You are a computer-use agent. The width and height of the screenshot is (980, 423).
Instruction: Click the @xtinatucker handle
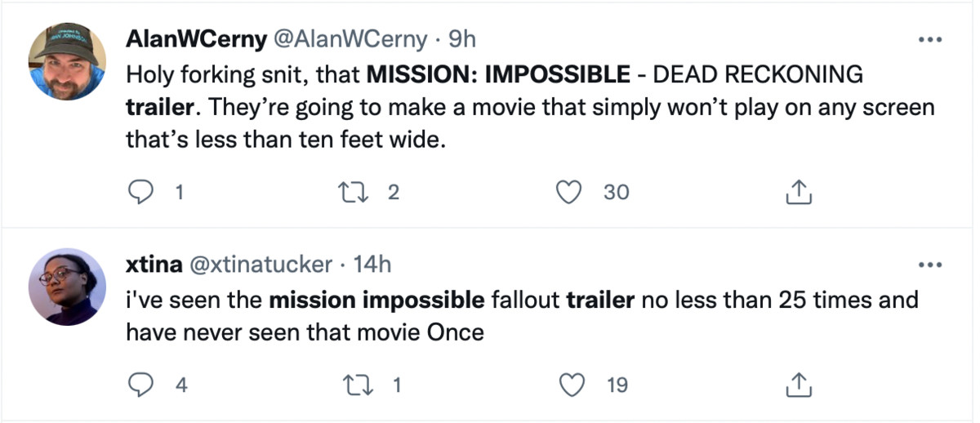(x=261, y=265)
